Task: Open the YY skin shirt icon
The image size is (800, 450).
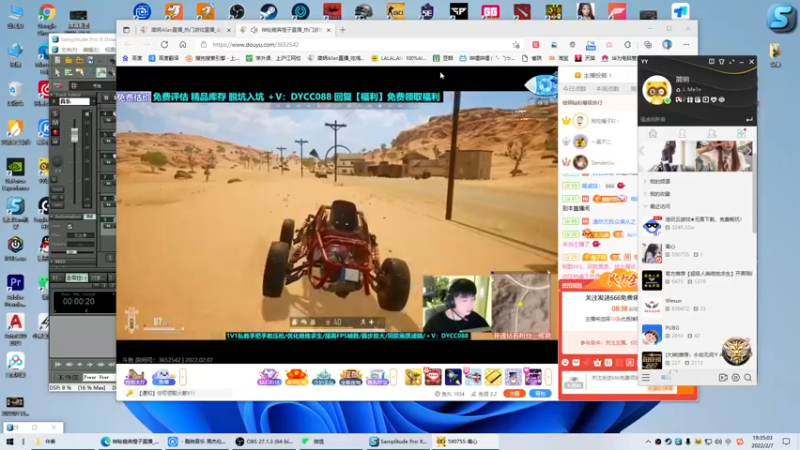Action: 721,62
